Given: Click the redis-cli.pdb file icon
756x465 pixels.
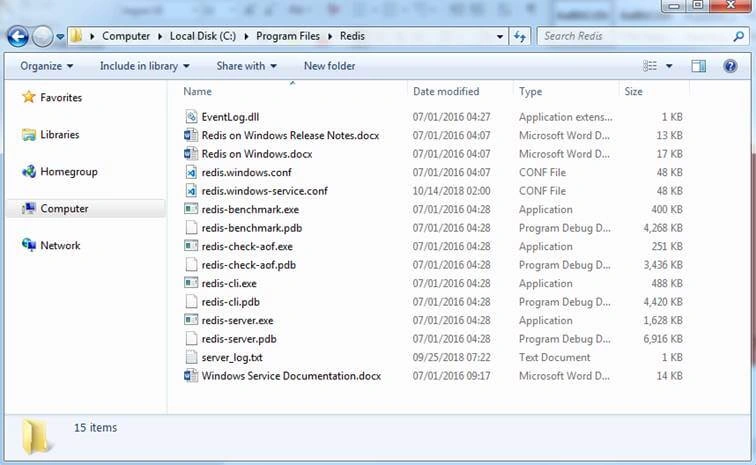Looking at the screenshot, I should tap(191, 302).
